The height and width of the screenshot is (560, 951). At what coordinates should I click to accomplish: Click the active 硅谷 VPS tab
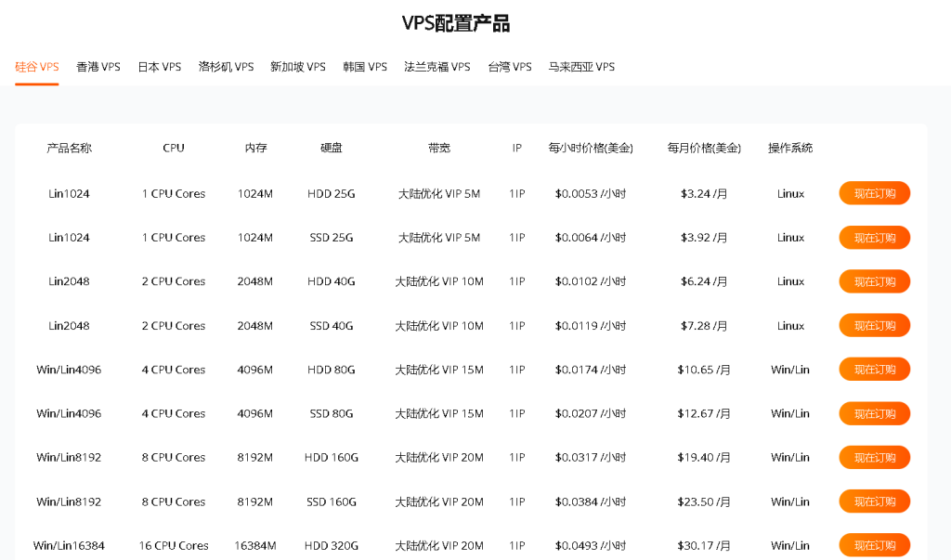click(37, 67)
